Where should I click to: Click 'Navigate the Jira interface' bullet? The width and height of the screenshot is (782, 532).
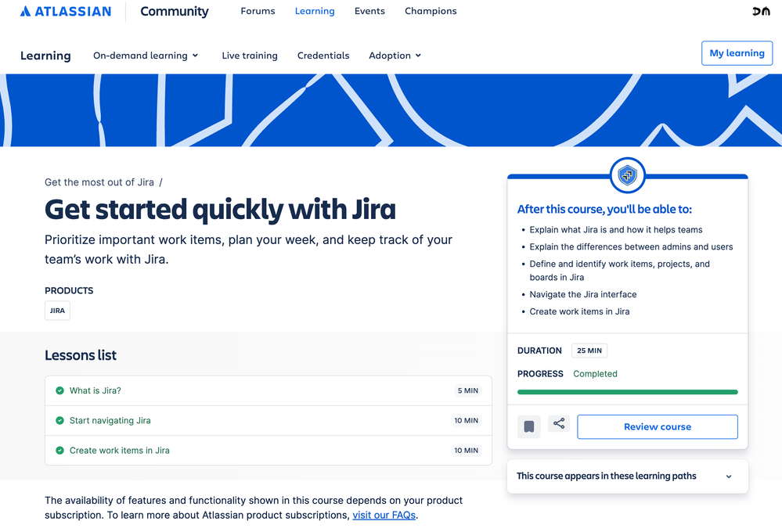click(583, 295)
